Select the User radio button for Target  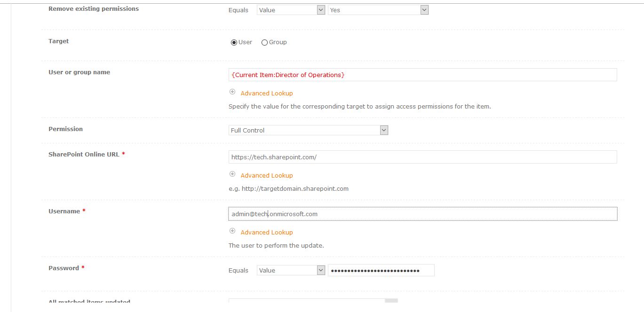coord(234,42)
